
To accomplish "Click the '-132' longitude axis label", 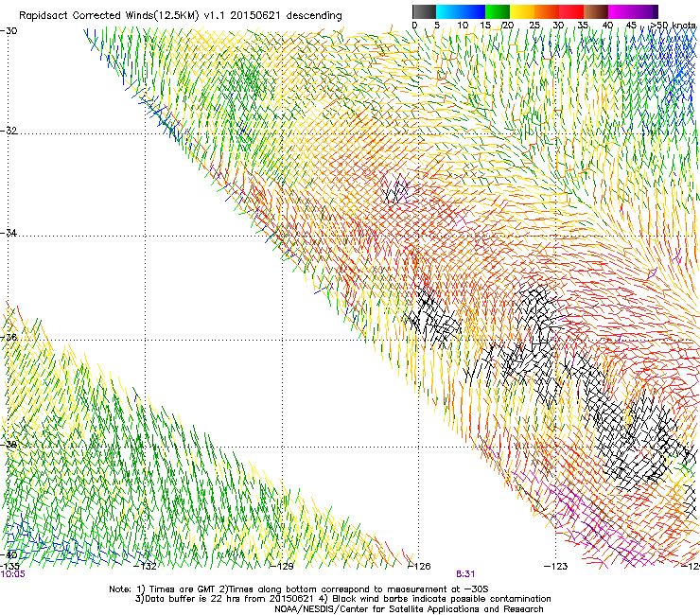I will [145, 567].
